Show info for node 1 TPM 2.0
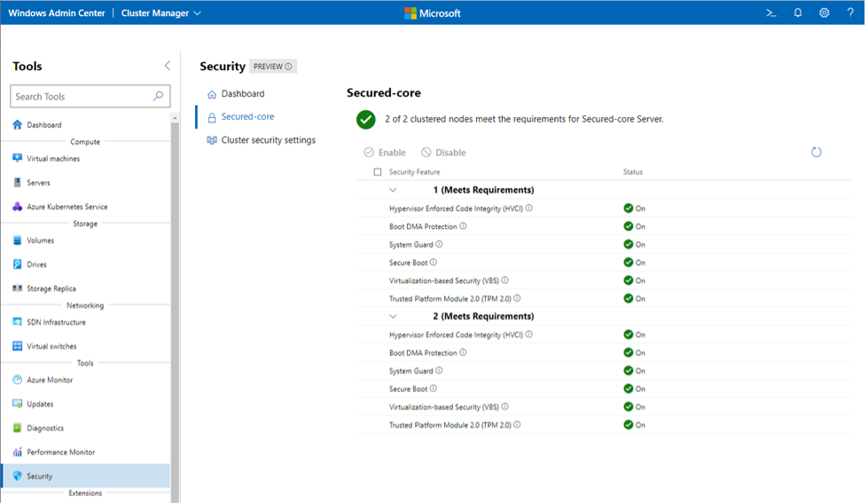The height and width of the screenshot is (504, 868). pyautogui.click(x=517, y=298)
